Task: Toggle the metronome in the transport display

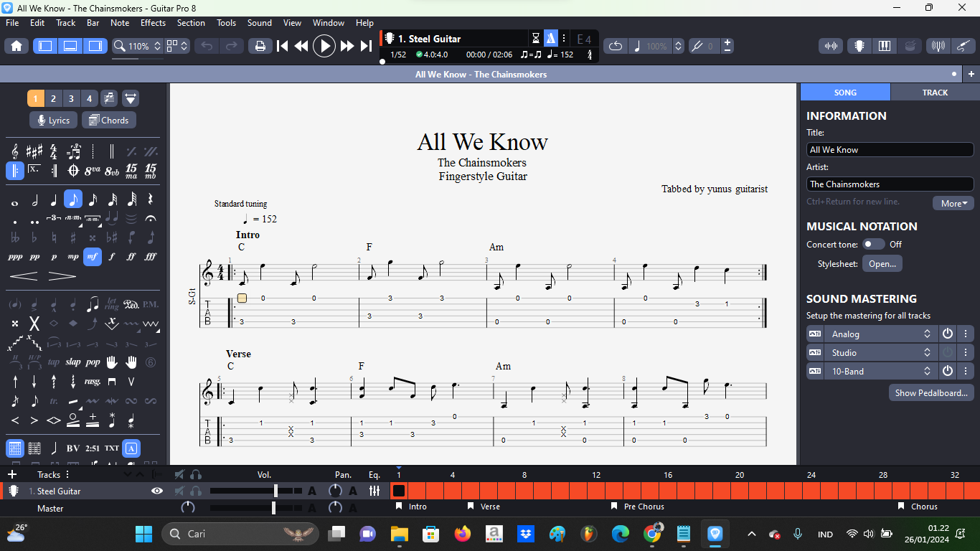Action: 550,39
